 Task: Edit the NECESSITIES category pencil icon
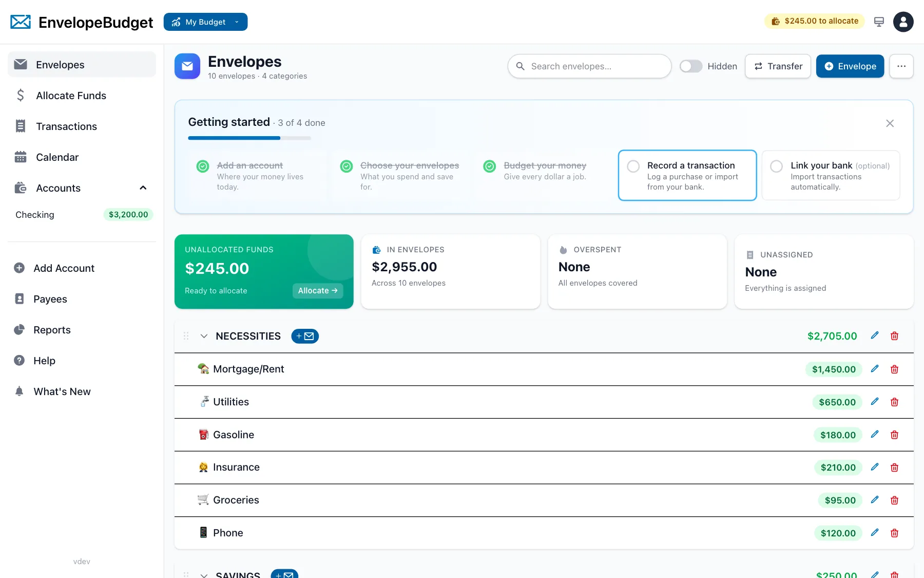(x=875, y=335)
